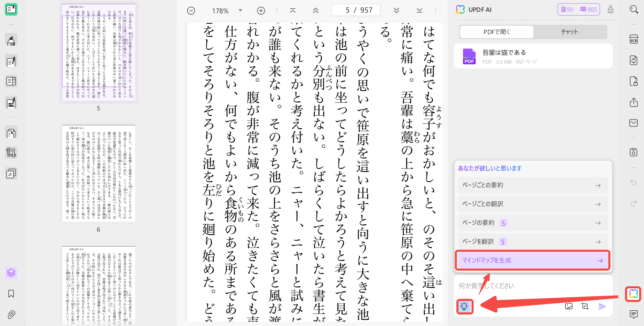Open the Form preparation tool icon
Image resolution: width=644 pixels, height=326 pixels.
coord(11,81)
